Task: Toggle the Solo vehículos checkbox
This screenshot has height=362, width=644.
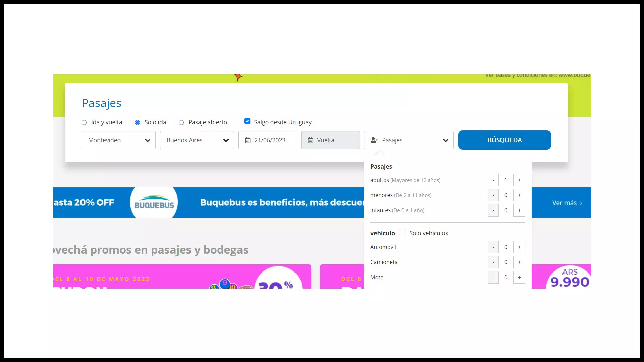Action: pyautogui.click(x=402, y=232)
